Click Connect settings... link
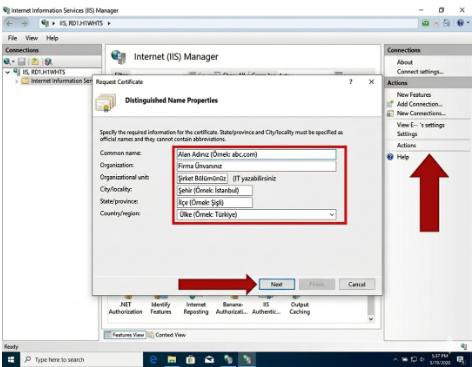 (x=420, y=72)
